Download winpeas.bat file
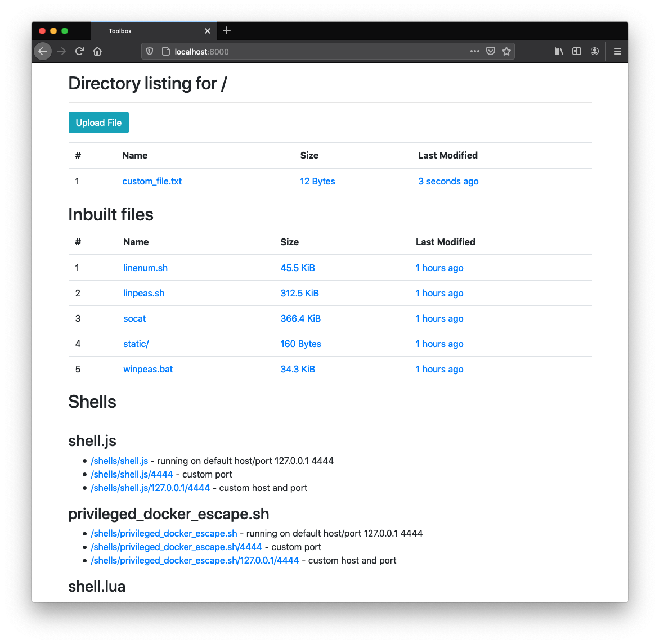The image size is (660, 644). 148,369
